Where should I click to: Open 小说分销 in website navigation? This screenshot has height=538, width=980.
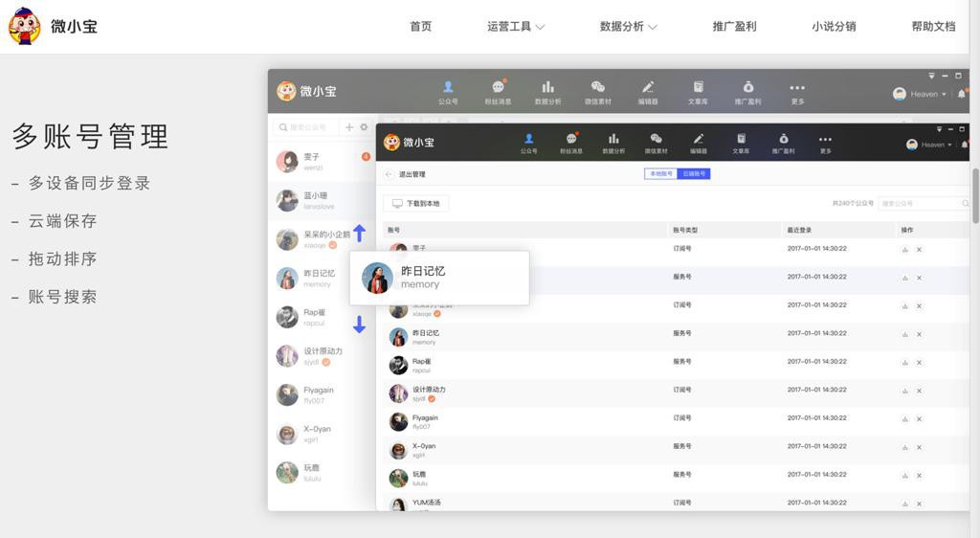coord(834,26)
